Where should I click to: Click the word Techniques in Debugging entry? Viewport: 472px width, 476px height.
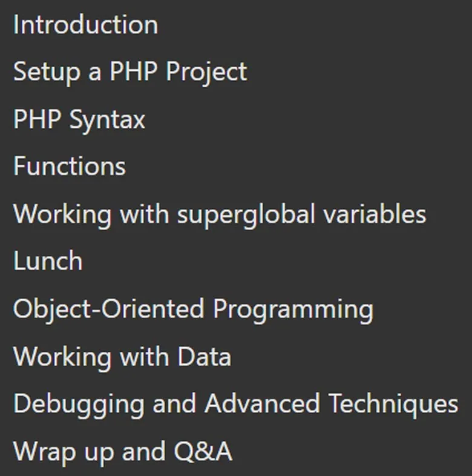(393, 405)
